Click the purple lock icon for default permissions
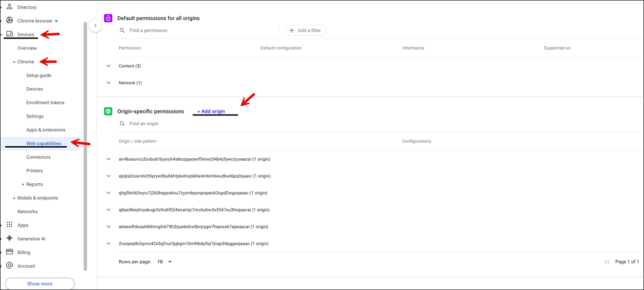Viewport: 644px width, 290px height. (108, 18)
